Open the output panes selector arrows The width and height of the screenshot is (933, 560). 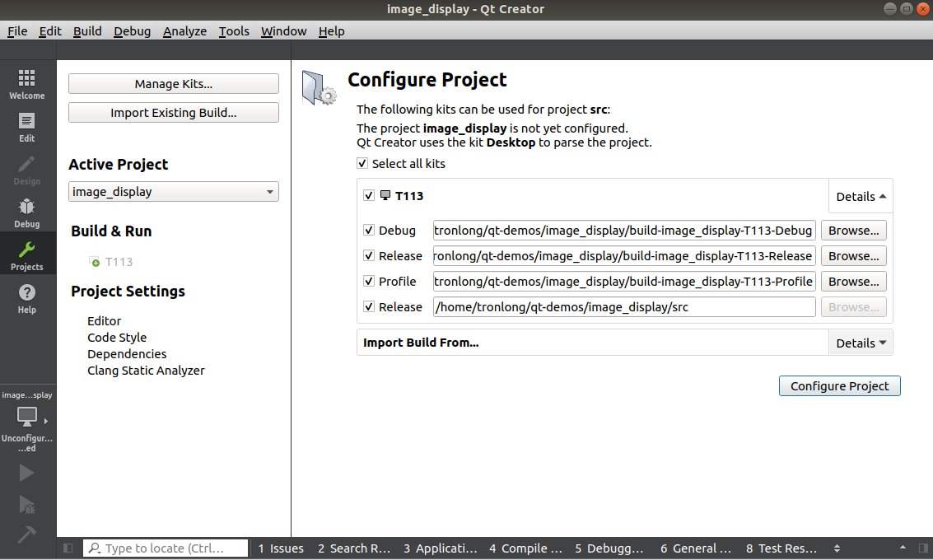click(837, 548)
